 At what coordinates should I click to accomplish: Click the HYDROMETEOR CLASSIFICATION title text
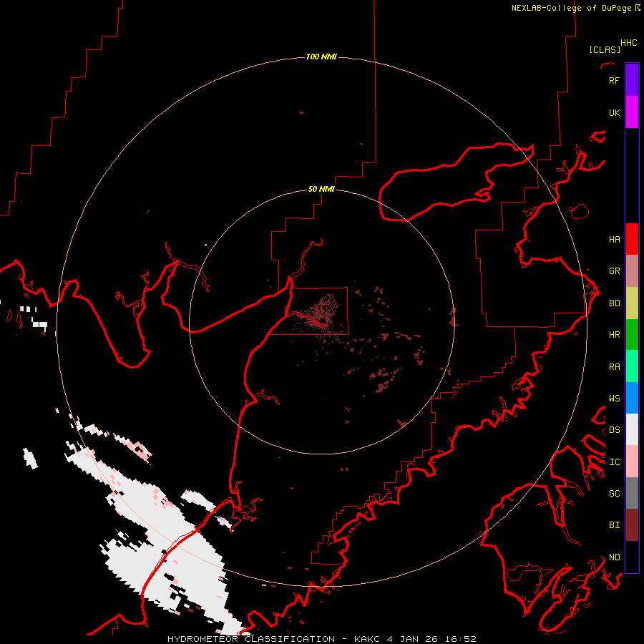(x=251, y=639)
